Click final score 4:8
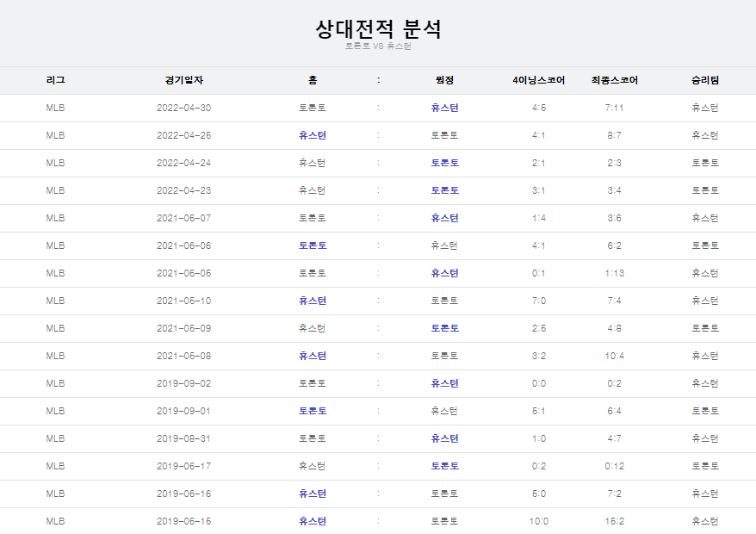 [614, 328]
